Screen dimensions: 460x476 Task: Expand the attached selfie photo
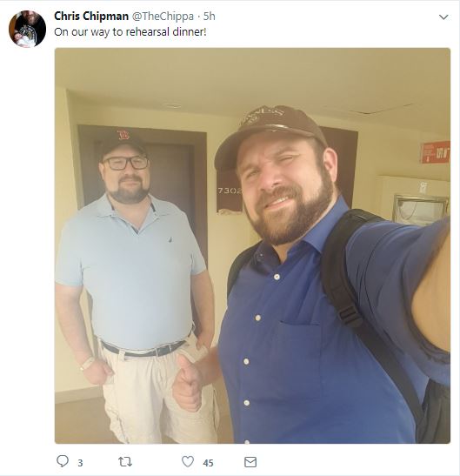coord(252,245)
